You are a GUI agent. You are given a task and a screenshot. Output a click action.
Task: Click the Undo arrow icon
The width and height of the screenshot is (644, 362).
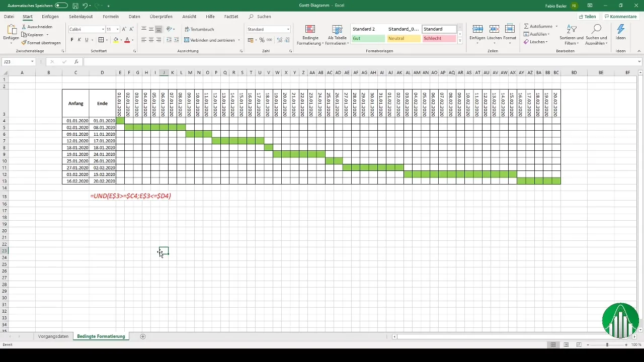click(85, 5)
